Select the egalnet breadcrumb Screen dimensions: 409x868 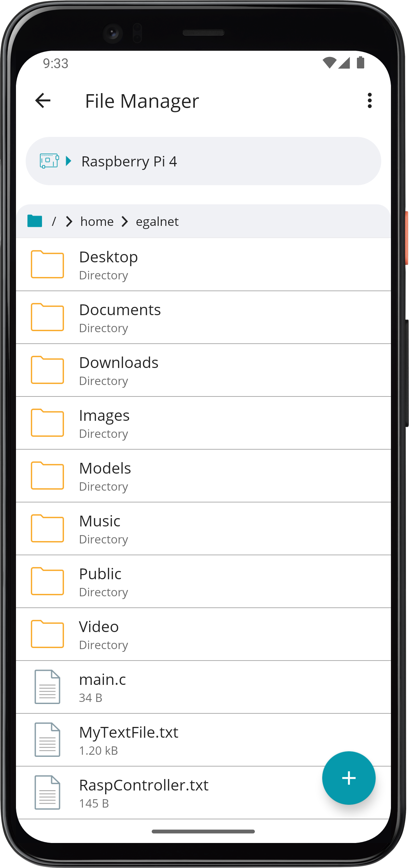(157, 222)
